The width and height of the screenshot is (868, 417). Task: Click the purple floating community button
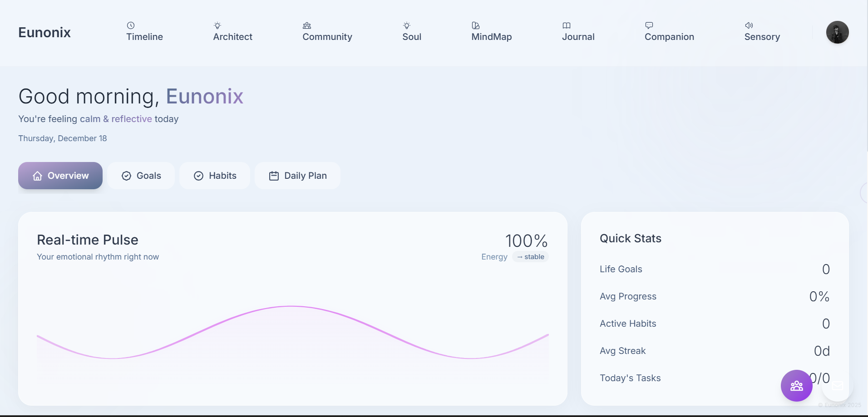point(796,385)
